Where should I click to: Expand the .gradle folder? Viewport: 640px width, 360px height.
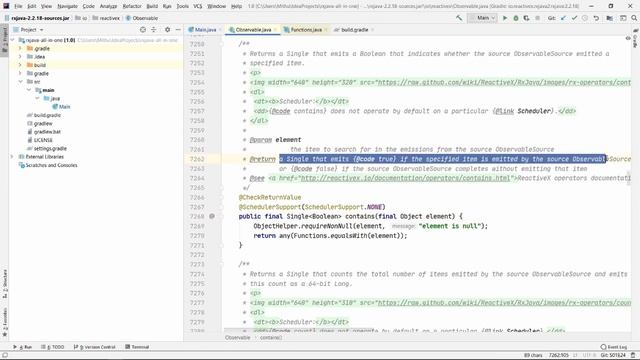[x=20, y=49]
